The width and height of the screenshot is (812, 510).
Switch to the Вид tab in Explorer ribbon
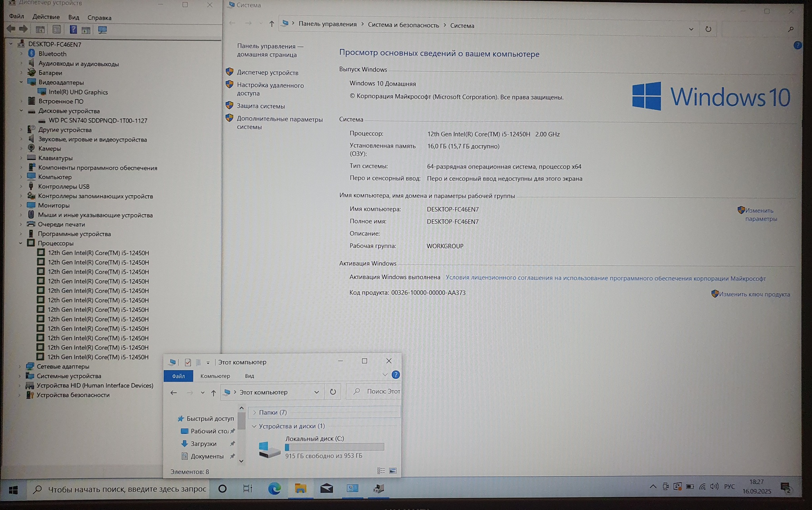[x=249, y=376]
